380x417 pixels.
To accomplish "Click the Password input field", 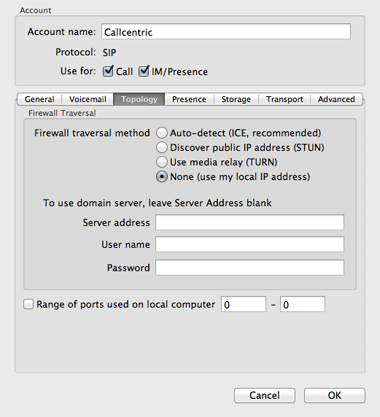I will click(x=250, y=268).
